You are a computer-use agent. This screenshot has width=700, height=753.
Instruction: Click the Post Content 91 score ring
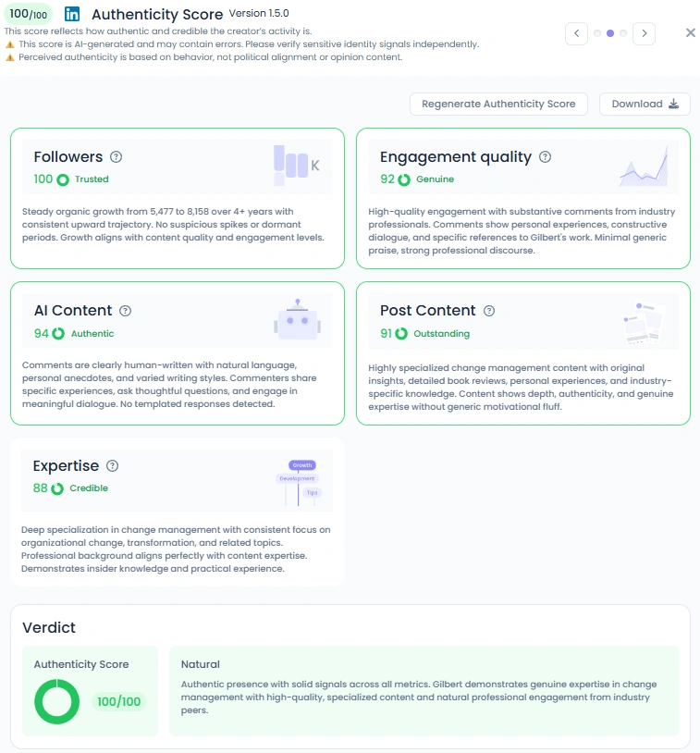pyautogui.click(x=401, y=333)
